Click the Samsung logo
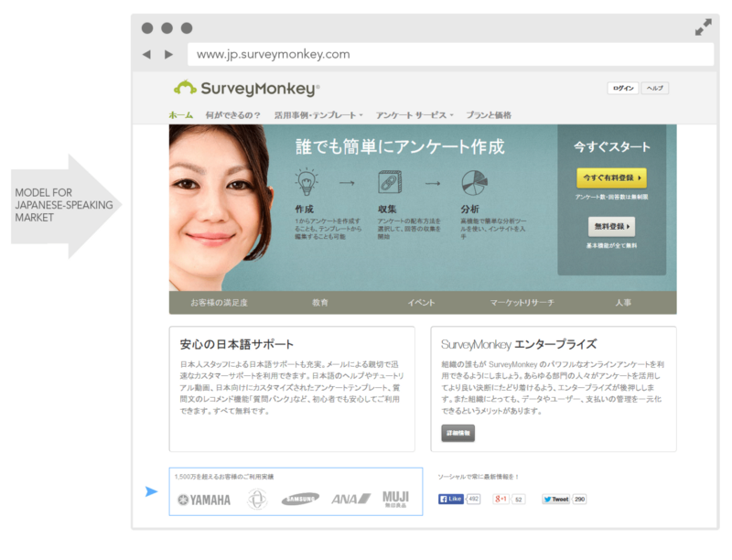 click(300, 499)
